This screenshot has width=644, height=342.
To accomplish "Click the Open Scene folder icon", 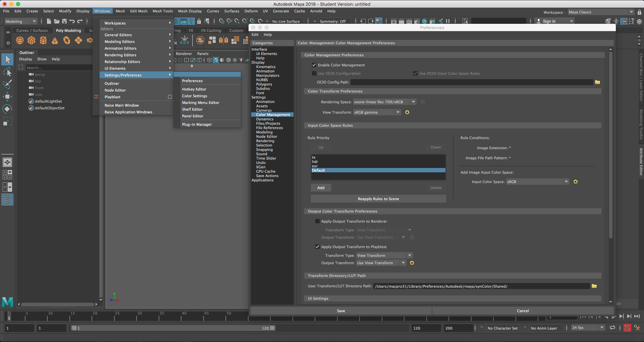I will point(57,21).
